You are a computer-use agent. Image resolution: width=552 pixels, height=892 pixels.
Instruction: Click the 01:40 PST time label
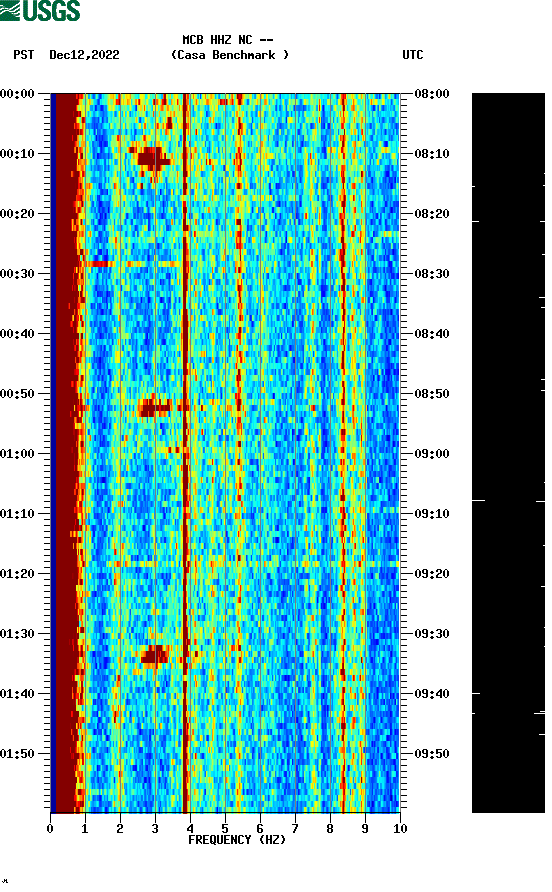pyautogui.click(x=17, y=693)
